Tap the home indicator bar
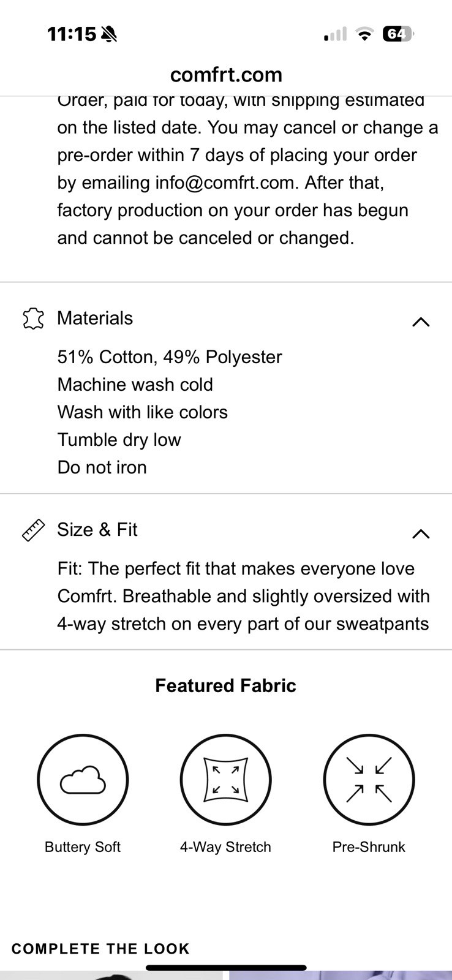The width and height of the screenshot is (452, 980). 226,968
